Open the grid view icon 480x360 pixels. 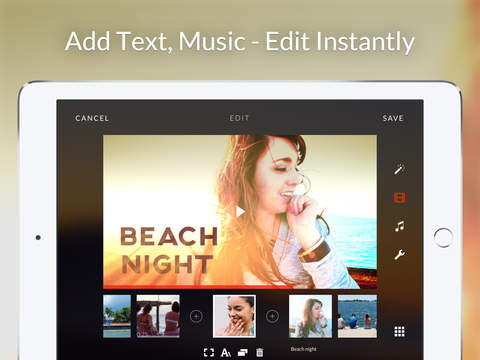pyautogui.click(x=399, y=331)
